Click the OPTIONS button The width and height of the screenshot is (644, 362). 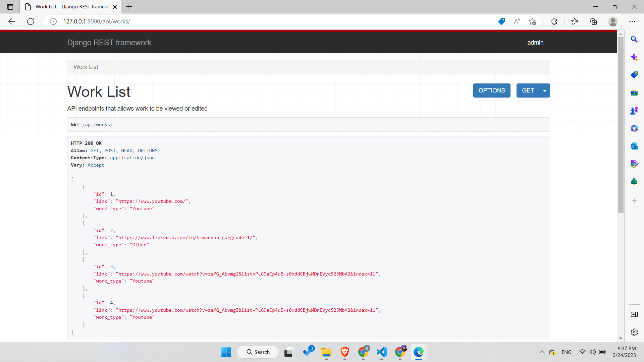(x=491, y=90)
